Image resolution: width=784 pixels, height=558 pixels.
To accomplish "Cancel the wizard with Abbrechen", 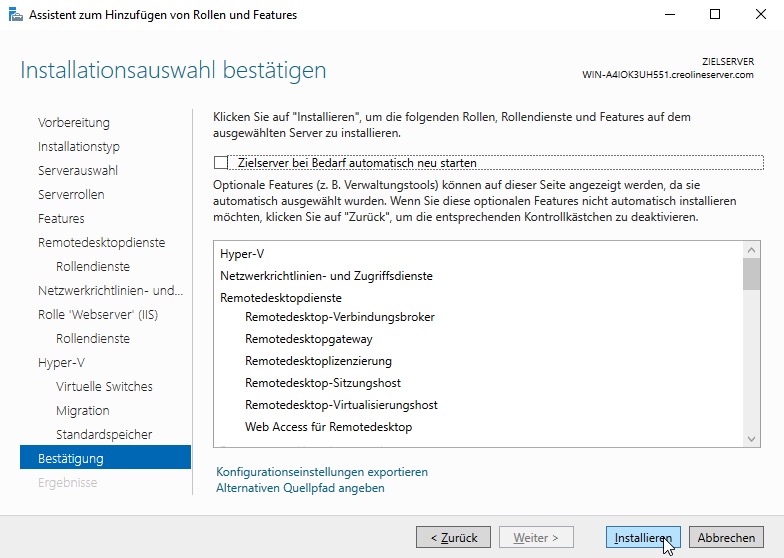I will 726,538.
